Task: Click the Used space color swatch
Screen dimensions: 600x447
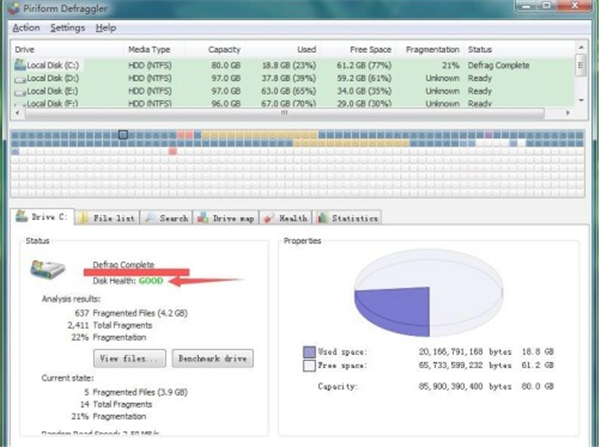Action: pyautogui.click(x=309, y=353)
